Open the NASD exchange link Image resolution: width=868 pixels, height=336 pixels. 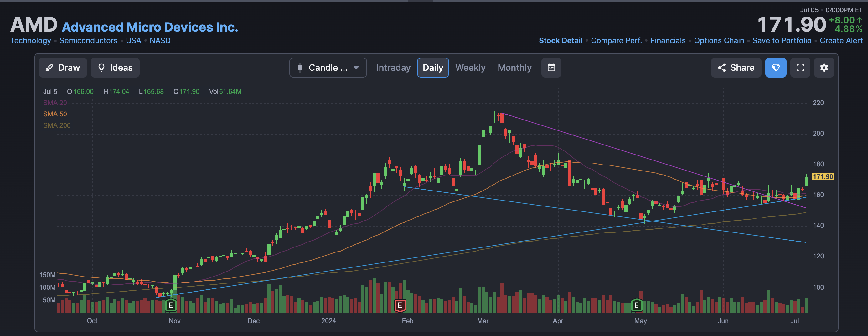pos(160,40)
